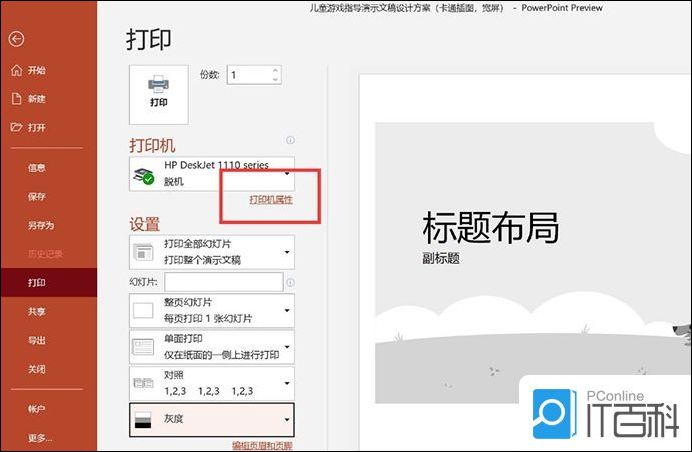Expand the 打印全部幻灯片 dropdown
Viewport: 692px width, 452px height.
click(212, 252)
